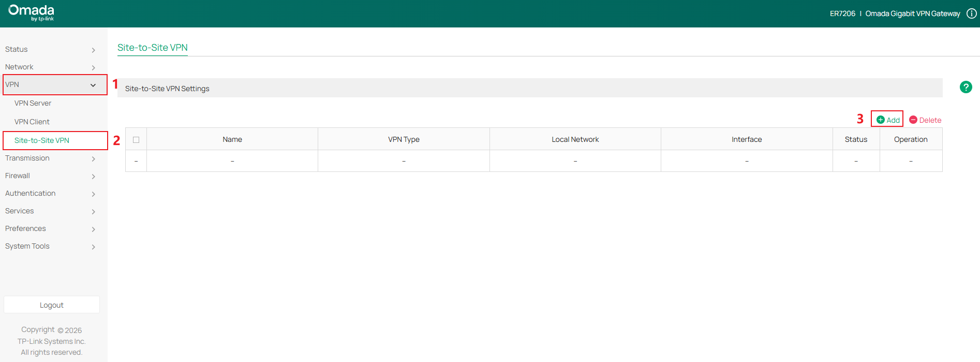Expand the Preferences menu chevron
980x362 pixels.
point(93,229)
